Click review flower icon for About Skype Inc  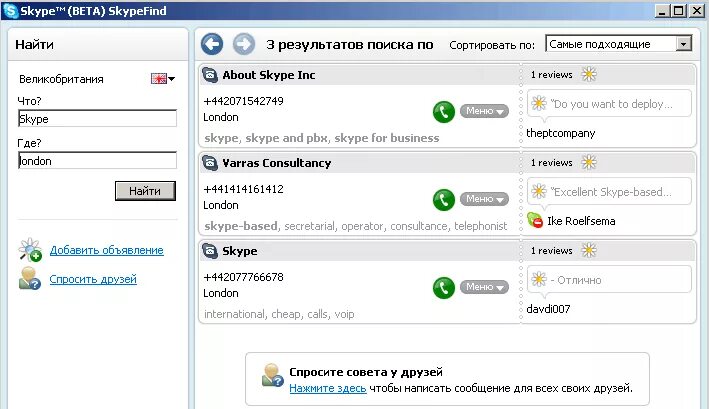589,74
